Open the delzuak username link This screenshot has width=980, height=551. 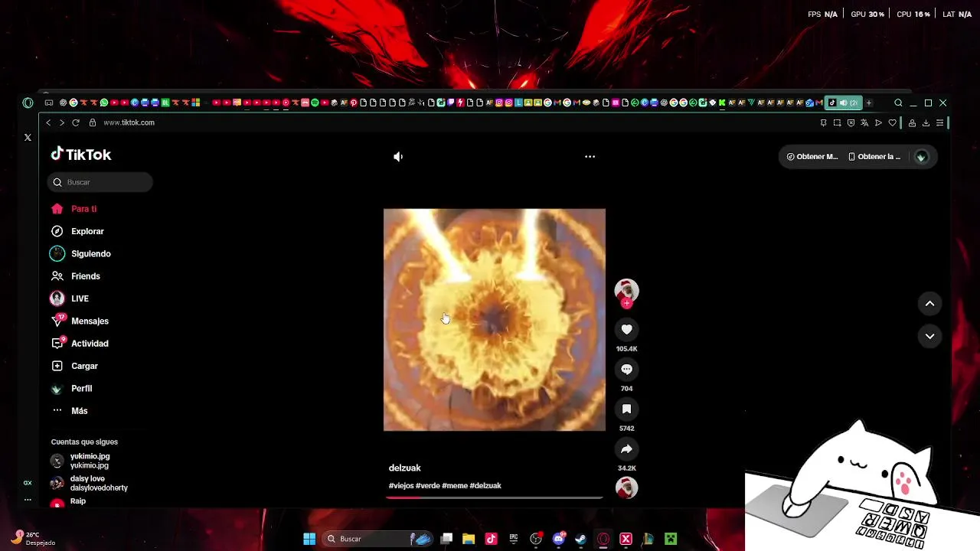(404, 468)
